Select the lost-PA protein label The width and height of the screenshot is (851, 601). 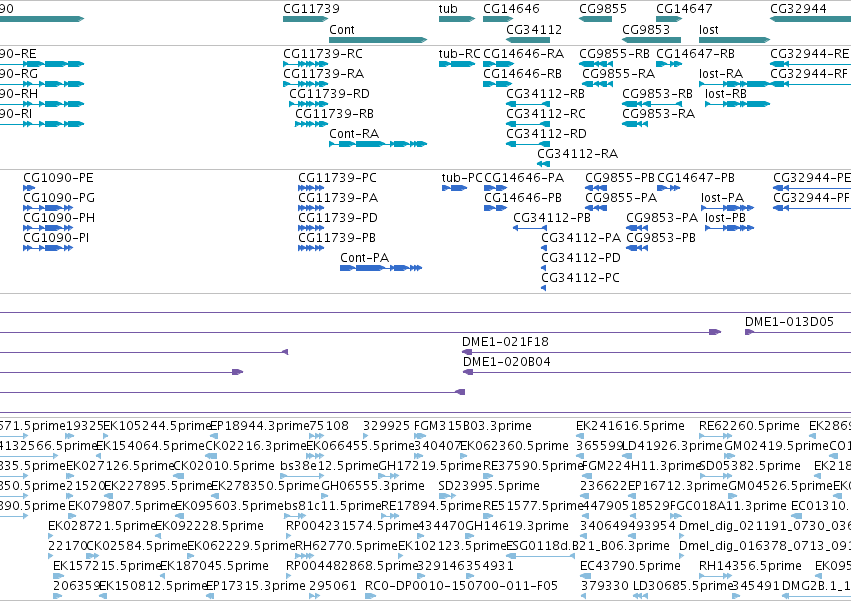click(x=722, y=198)
